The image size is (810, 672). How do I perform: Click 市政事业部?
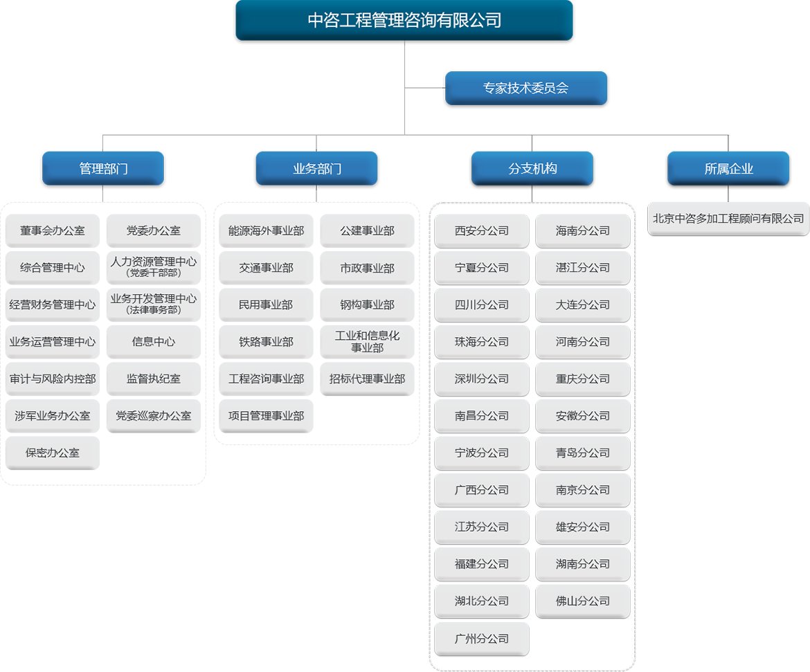pyautogui.click(x=368, y=268)
